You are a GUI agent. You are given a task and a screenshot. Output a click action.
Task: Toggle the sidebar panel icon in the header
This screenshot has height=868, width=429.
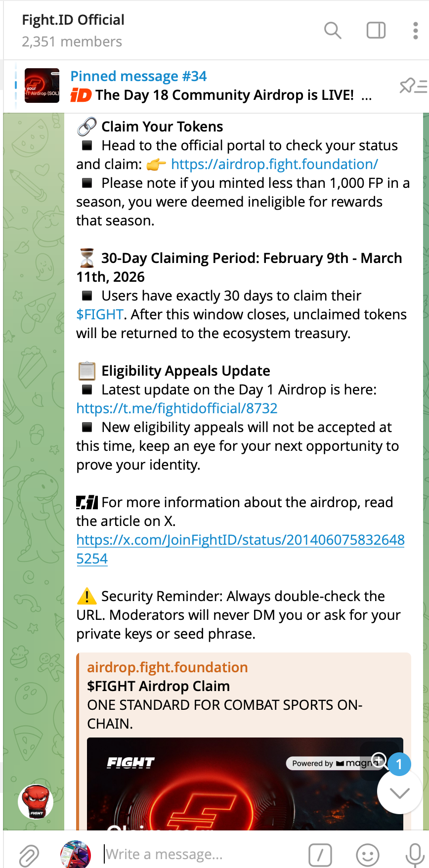[375, 30]
